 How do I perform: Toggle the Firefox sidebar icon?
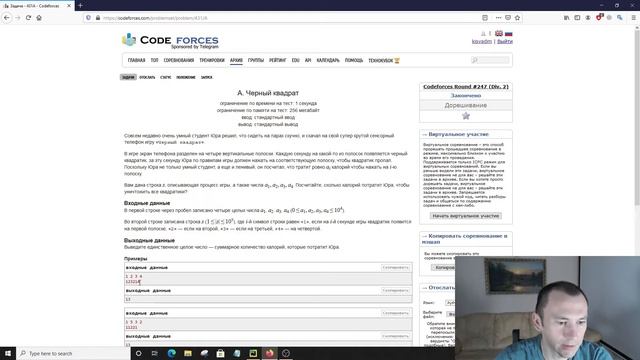(577, 18)
